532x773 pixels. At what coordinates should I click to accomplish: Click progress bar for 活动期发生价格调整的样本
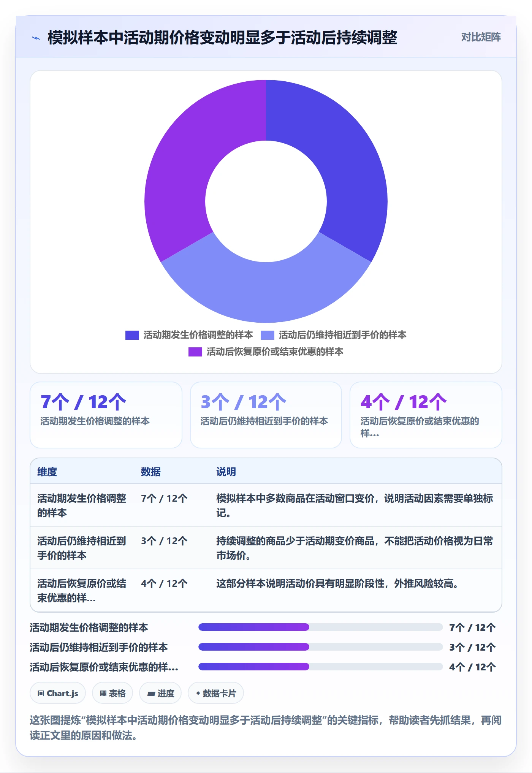click(320, 627)
